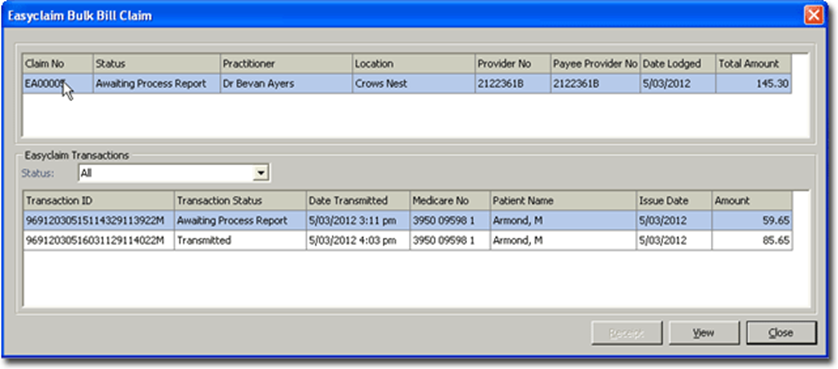Sort by Date Lodged column header
This screenshot has width=838, height=369.
point(678,64)
